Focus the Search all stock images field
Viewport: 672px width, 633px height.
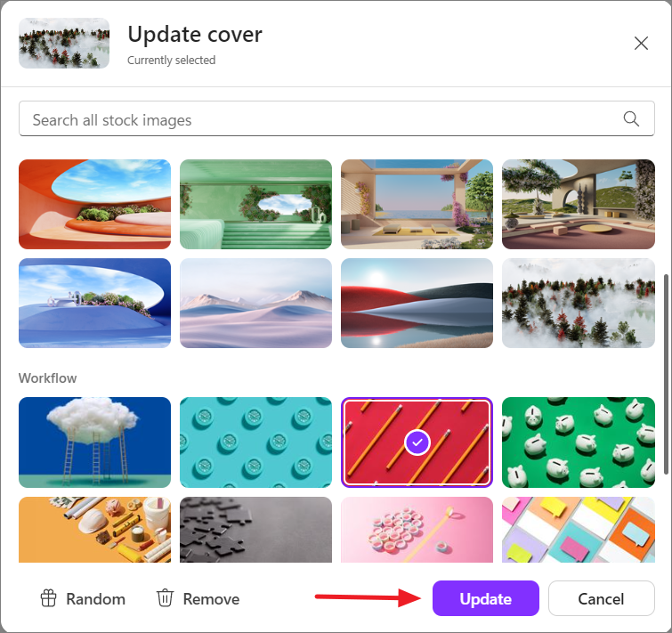[336, 118]
